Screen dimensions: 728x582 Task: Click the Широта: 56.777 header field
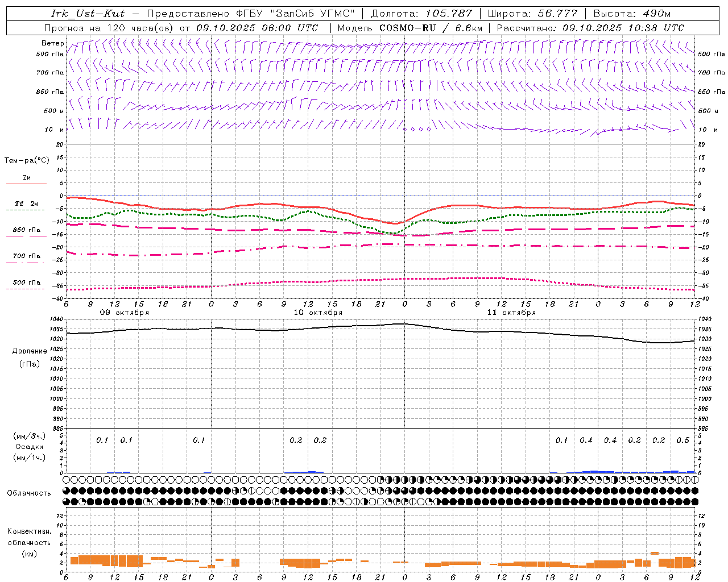click(x=532, y=14)
